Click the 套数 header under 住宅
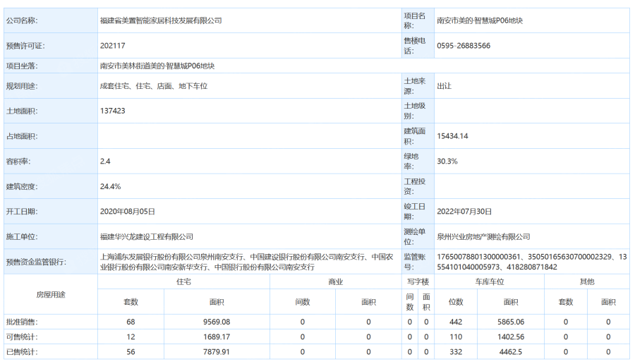 click(131, 302)
